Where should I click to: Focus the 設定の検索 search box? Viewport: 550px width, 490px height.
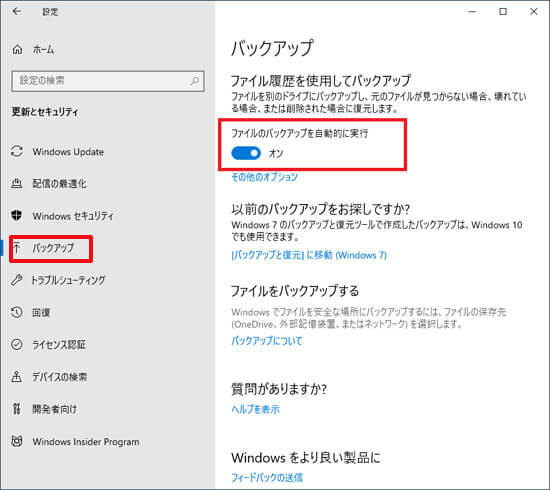click(x=108, y=81)
